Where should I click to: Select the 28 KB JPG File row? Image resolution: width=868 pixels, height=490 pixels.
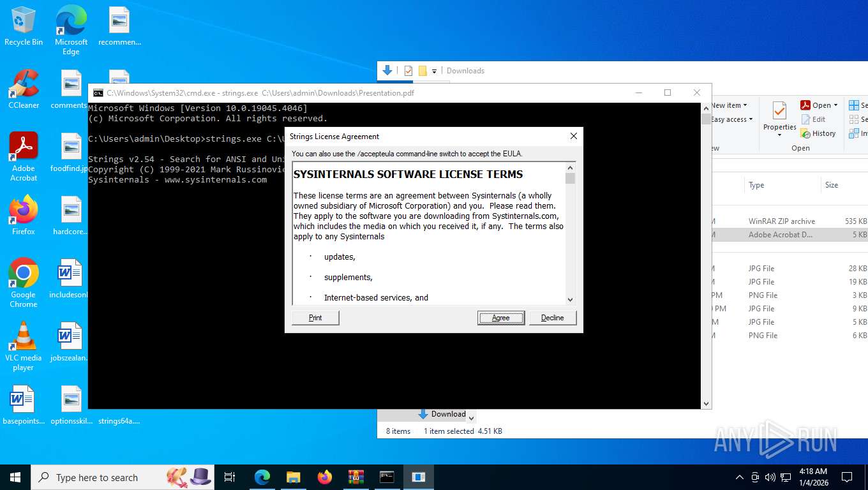click(x=789, y=269)
